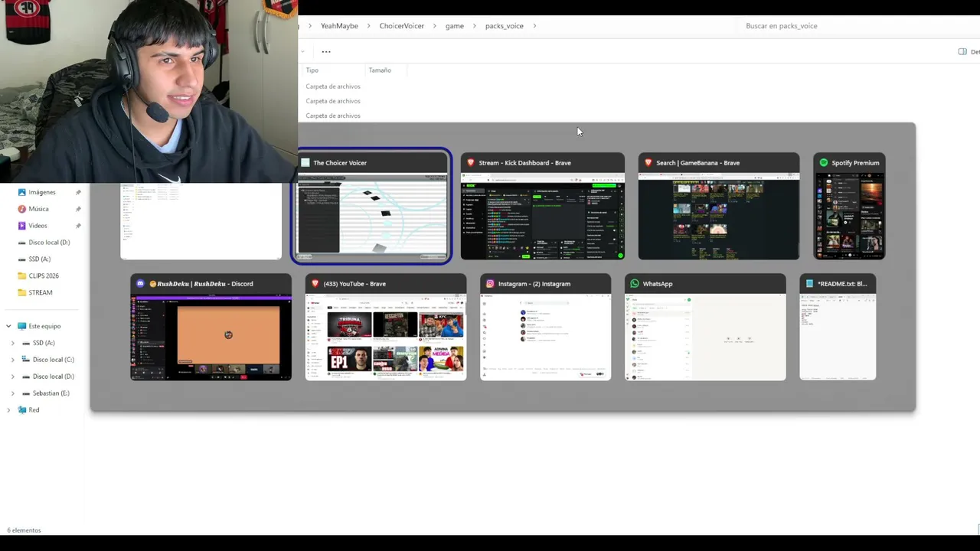Open Imágenes via its sidebar icon
980x551 pixels.
[x=21, y=192]
